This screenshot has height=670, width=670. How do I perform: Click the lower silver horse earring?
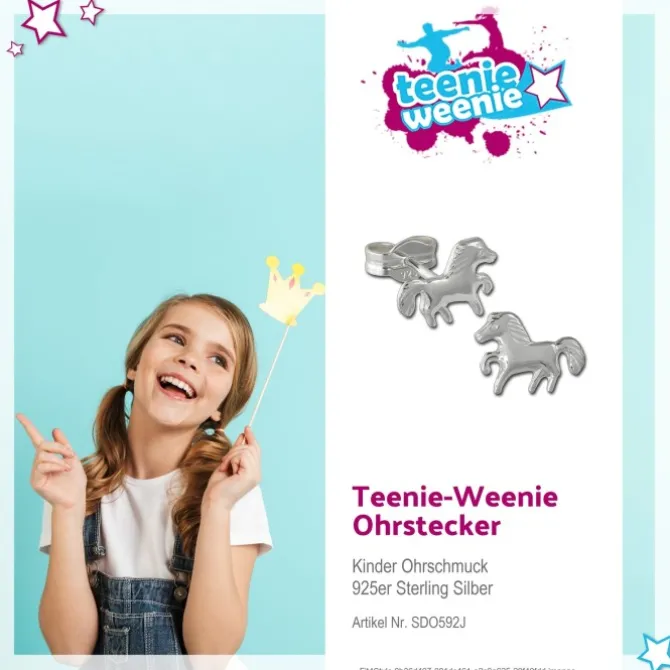tap(530, 353)
